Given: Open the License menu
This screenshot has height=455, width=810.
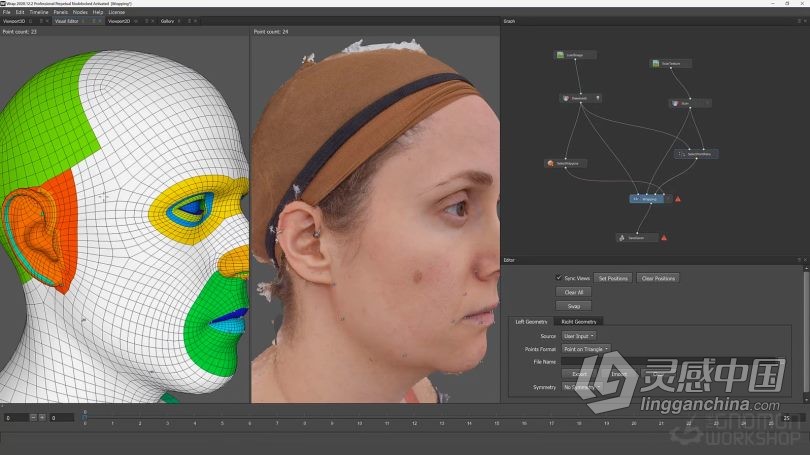Looking at the screenshot, I should tap(116, 12).
